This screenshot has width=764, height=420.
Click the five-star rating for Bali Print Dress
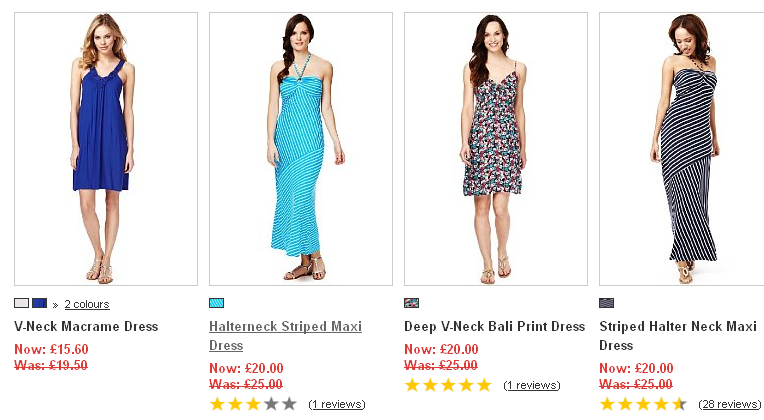tap(448, 385)
